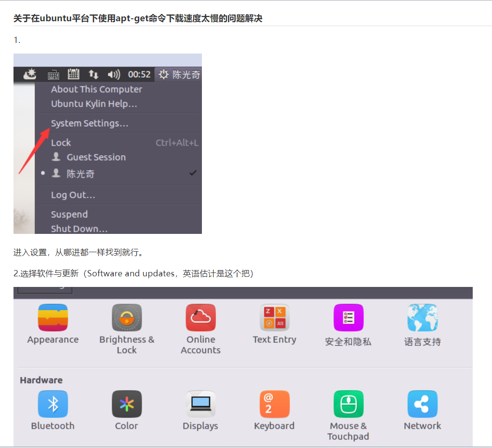Select About This Computer
Image resolution: width=492 pixels, height=448 pixels.
tap(96, 89)
